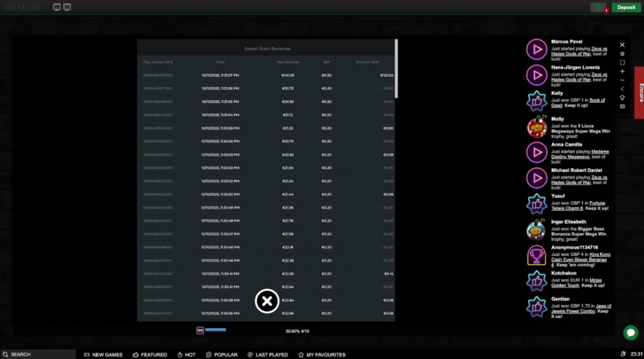Screen dimensions: 644x359
Task: Open the two-game split screen layout
Action: coord(57,7)
